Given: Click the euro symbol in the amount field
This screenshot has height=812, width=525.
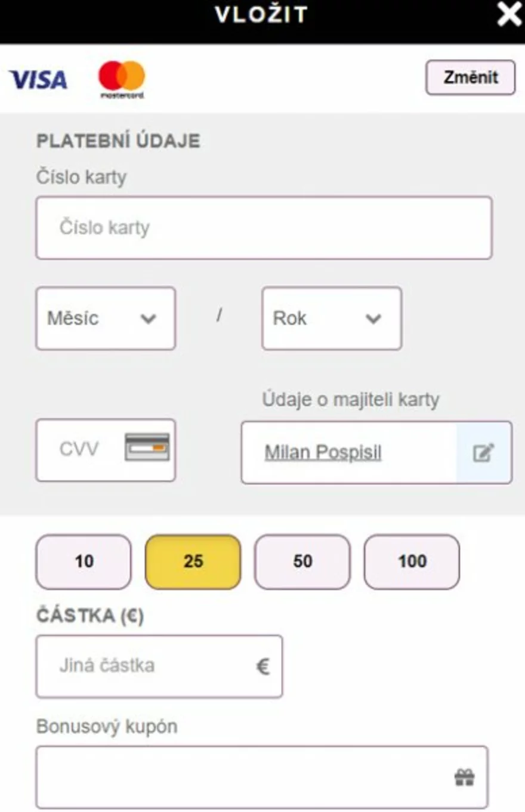Looking at the screenshot, I should point(262,666).
